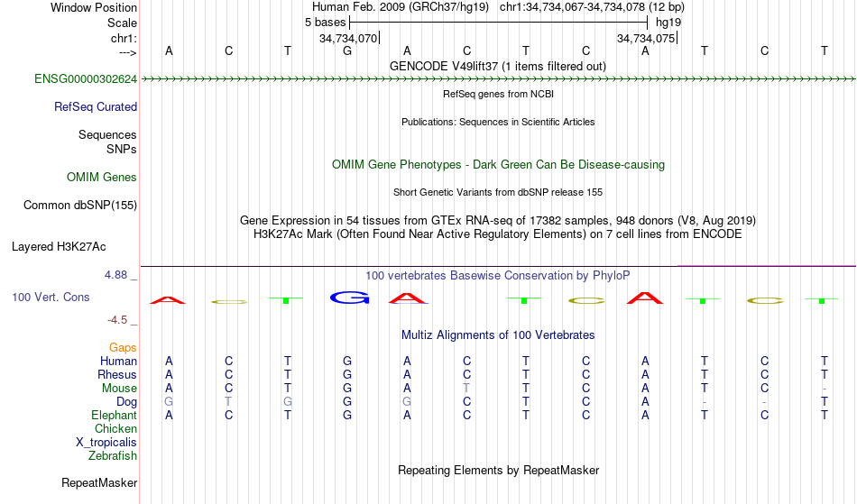Viewport: 857px width, 504px height.
Task: Click the hg19 label beside scale bar
Action: click(x=668, y=23)
